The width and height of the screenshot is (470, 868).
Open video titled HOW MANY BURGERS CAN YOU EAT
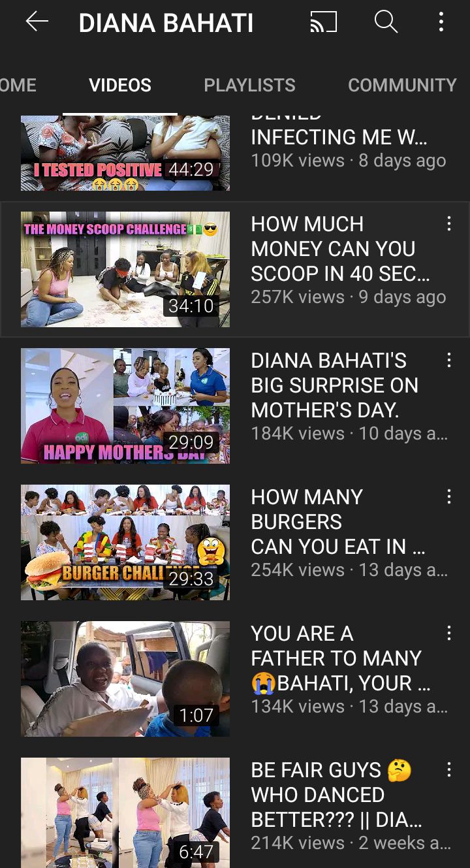coord(338,522)
